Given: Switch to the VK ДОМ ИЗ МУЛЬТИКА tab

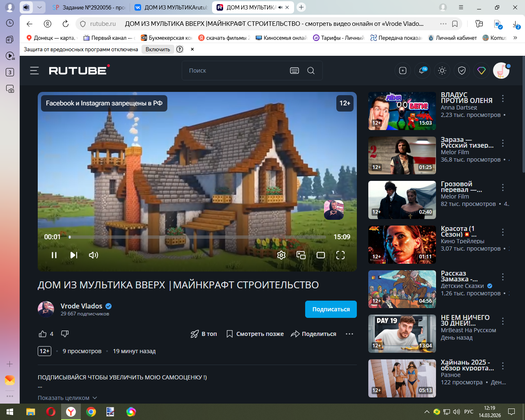Looking at the screenshot, I should coord(171,7).
